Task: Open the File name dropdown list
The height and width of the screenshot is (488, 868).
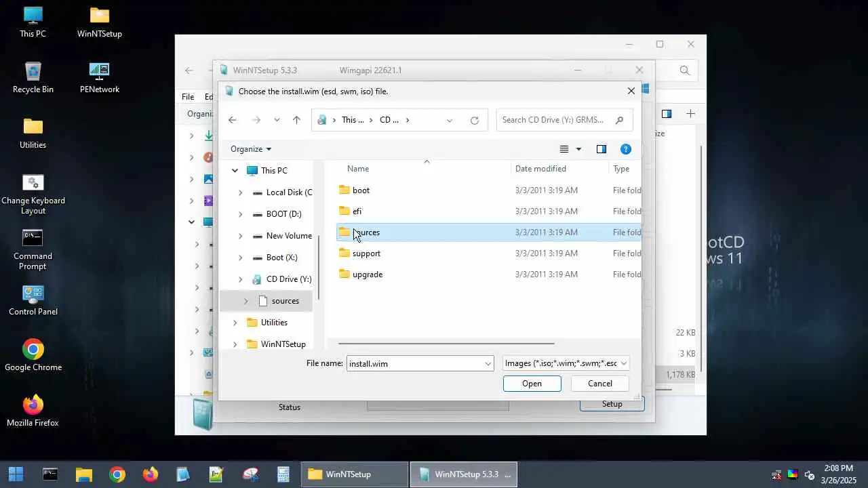Action: (488, 364)
